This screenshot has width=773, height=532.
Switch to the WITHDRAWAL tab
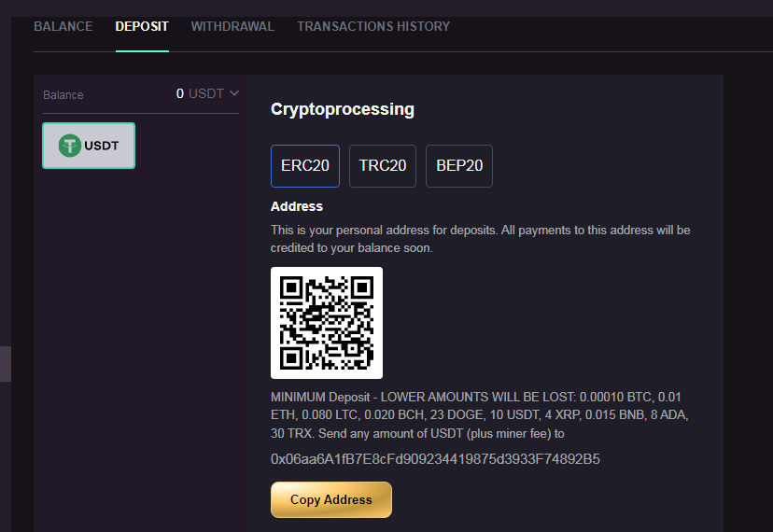(x=232, y=26)
